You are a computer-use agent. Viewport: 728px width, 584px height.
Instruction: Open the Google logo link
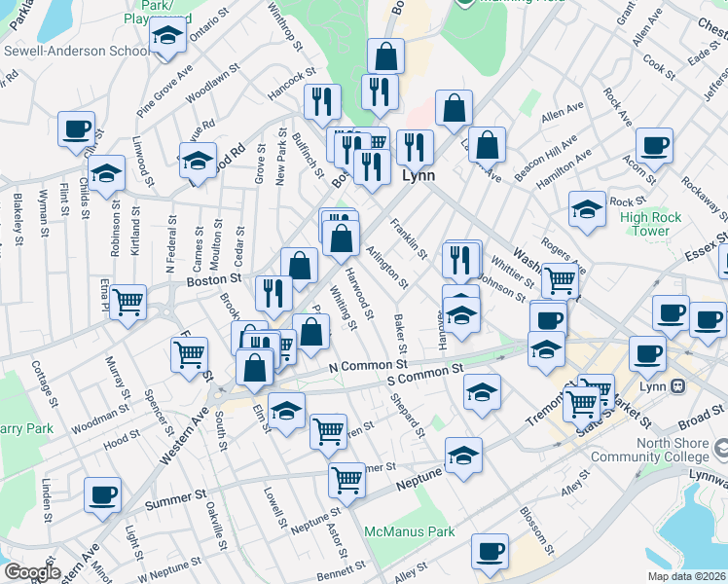32,572
